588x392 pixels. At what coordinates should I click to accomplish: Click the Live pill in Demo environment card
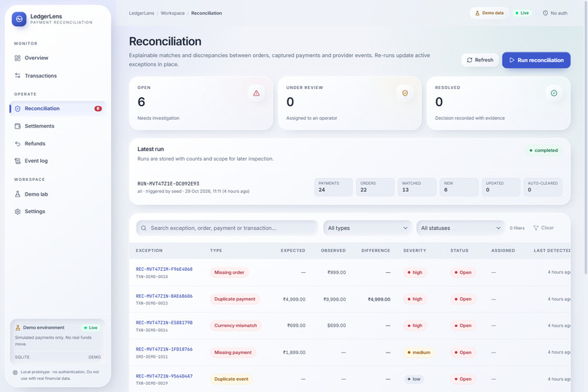tap(90, 328)
